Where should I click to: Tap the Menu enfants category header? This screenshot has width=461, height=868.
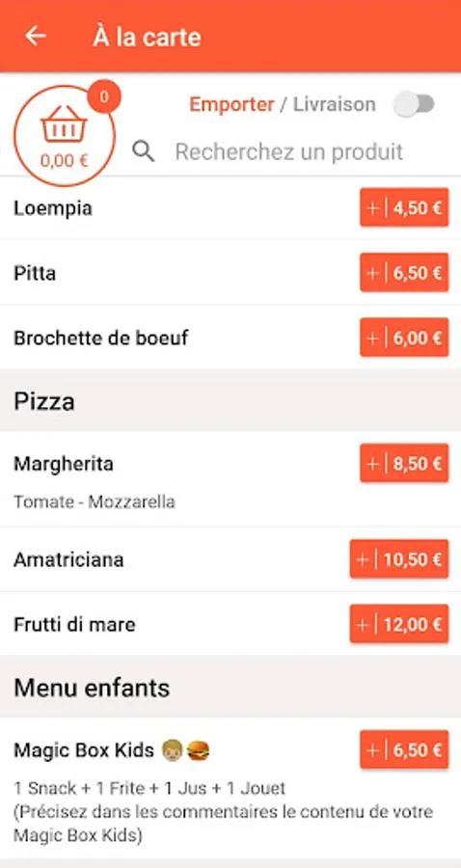click(230, 688)
